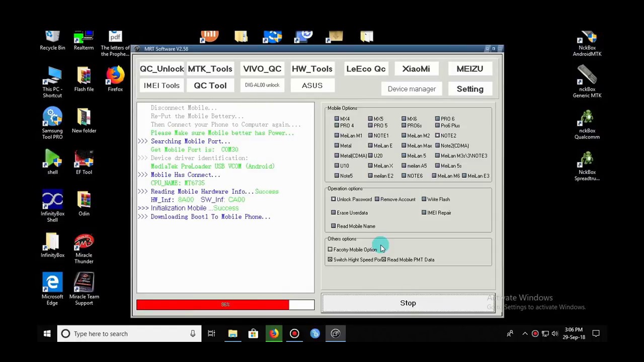Launch Samsung Tool PRO icon
The height and width of the screenshot is (362, 644).
[52, 124]
